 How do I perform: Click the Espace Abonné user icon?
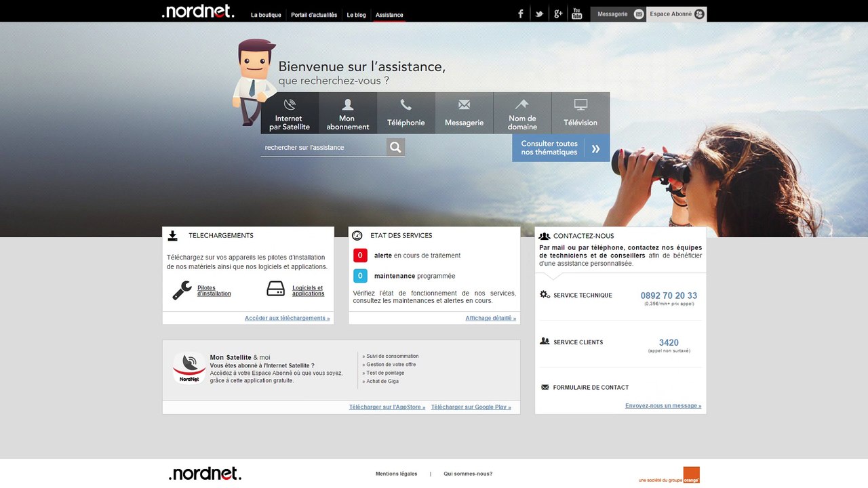tap(699, 14)
